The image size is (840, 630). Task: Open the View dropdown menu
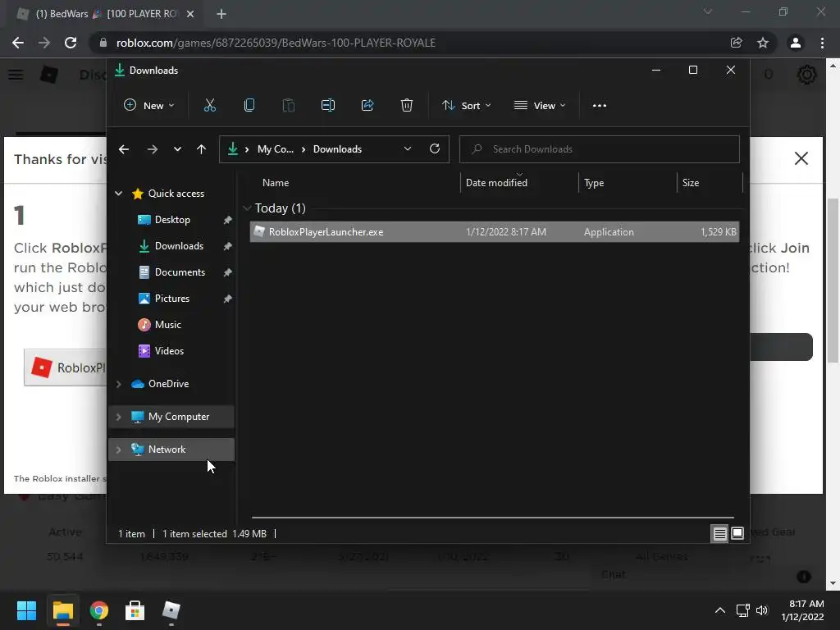540,106
